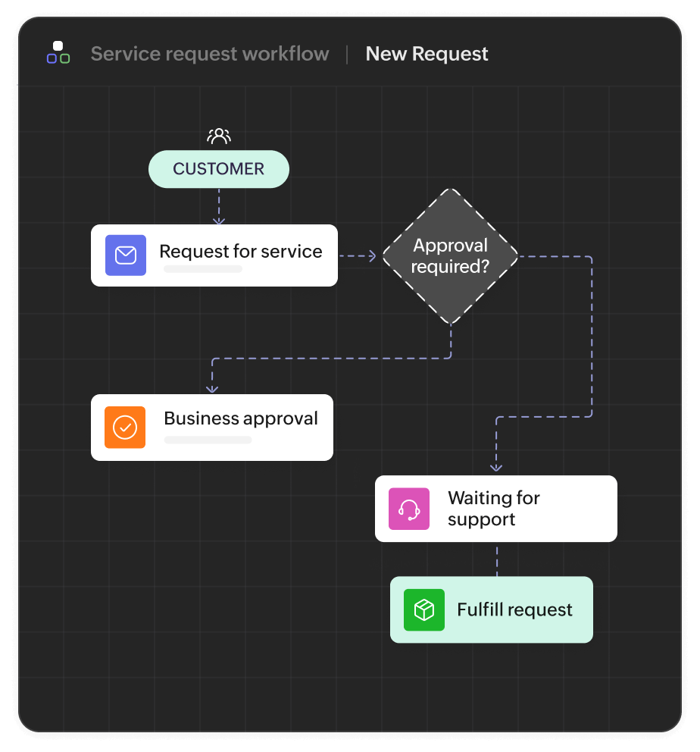Select the green package icon on Fulfill request
700x752 pixels.
pyautogui.click(x=424, y=609)
